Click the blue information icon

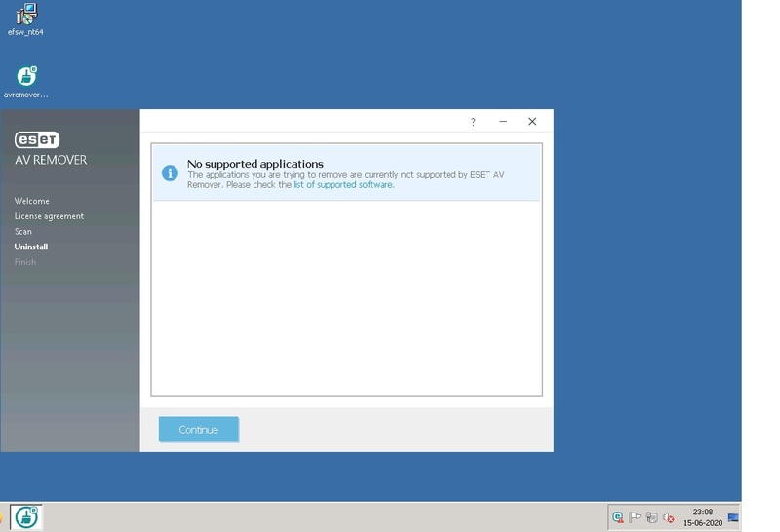[x=170, y=173]
